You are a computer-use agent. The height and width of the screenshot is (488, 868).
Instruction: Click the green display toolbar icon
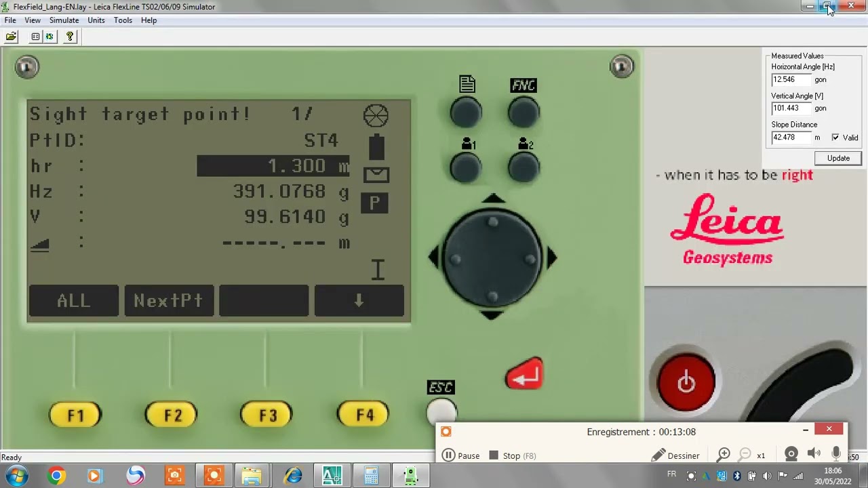50,37
